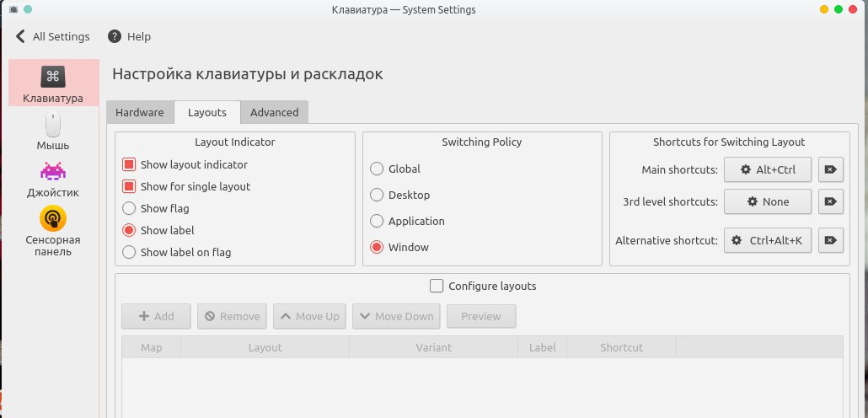Click the teal pin button in title bar

tap(28, 9)
